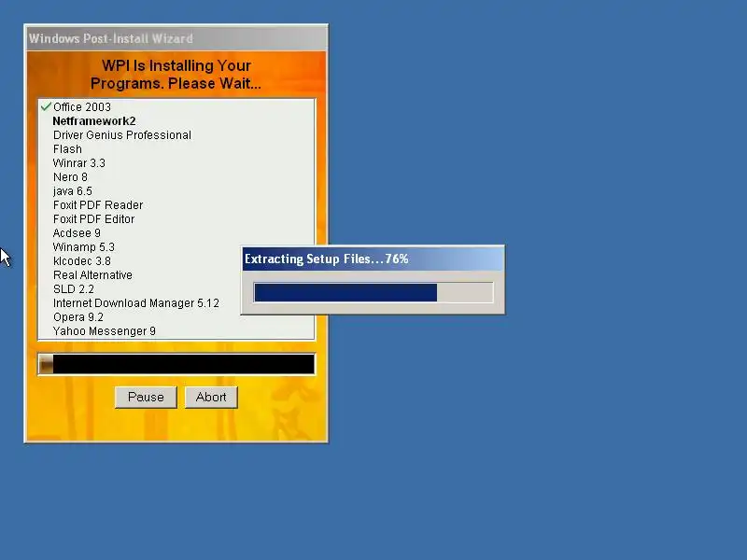
Task: Click the green checkmark beside Office 2003
Action: pyautogui.click(x=46, y=106)
